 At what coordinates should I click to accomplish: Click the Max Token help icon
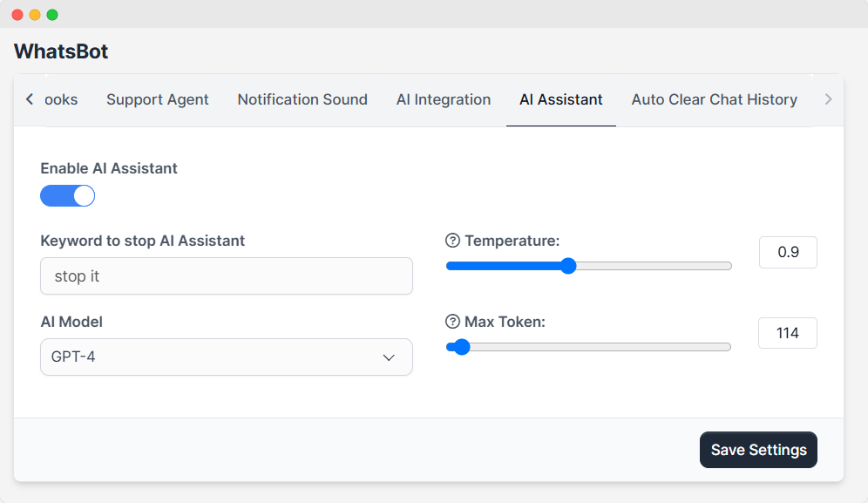coord(452,322)
